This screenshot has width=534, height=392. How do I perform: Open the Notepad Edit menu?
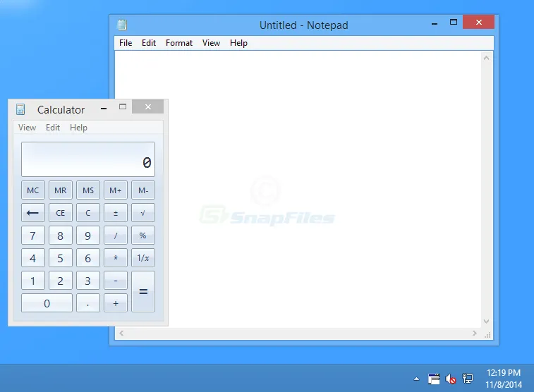149,43
